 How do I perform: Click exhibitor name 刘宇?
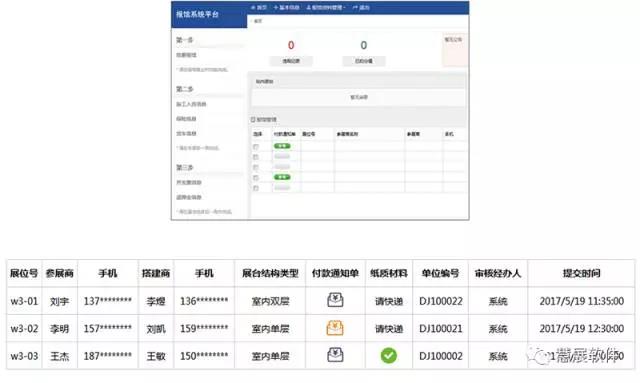pos(60,301)
